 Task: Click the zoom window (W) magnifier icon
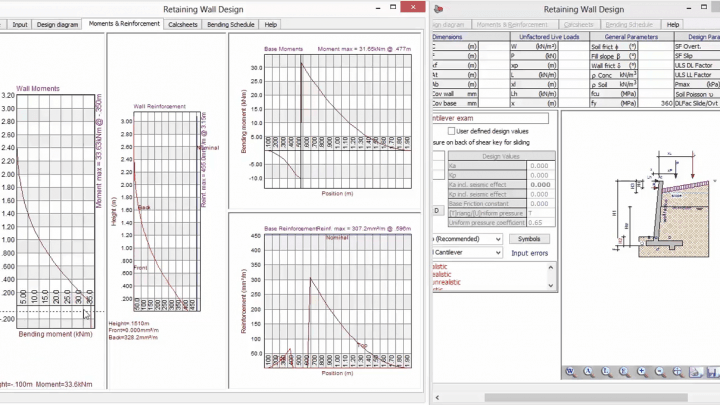pos(570,371)
